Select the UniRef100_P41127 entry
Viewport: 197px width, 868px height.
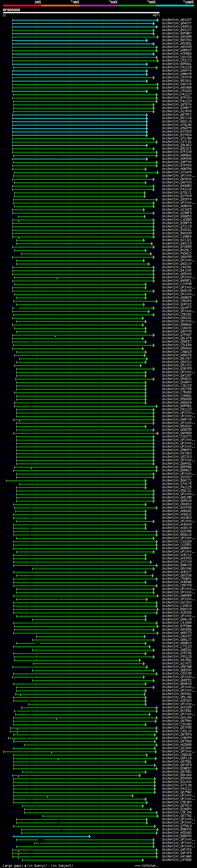(177, 94)
